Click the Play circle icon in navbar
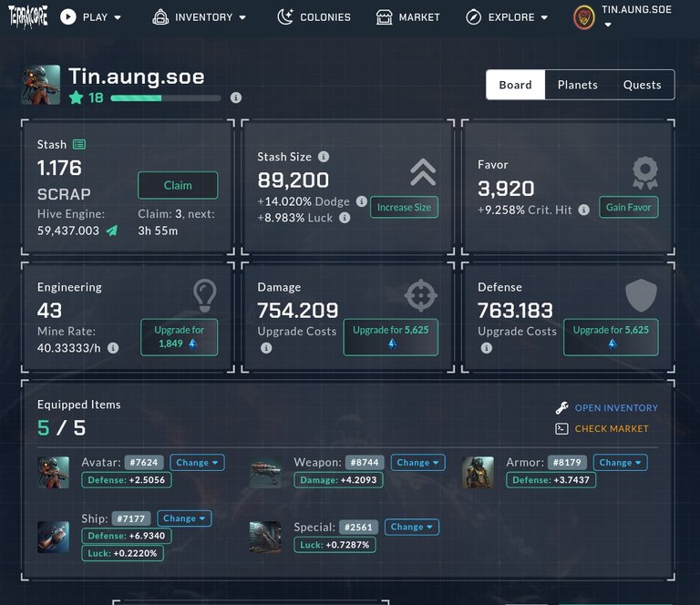The height and width of the screenshot is (605, 700). 68,17
